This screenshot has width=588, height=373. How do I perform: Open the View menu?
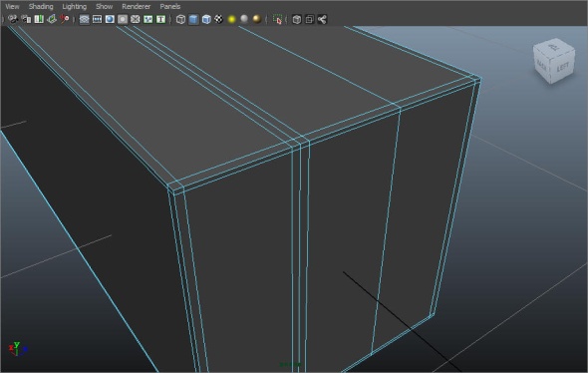pos(12,6)
